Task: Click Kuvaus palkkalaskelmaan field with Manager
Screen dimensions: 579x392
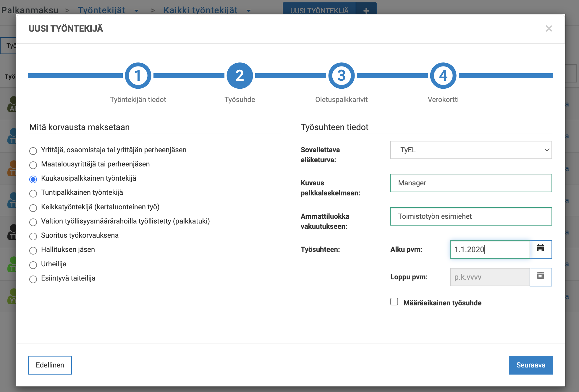Action: [471, 183]
